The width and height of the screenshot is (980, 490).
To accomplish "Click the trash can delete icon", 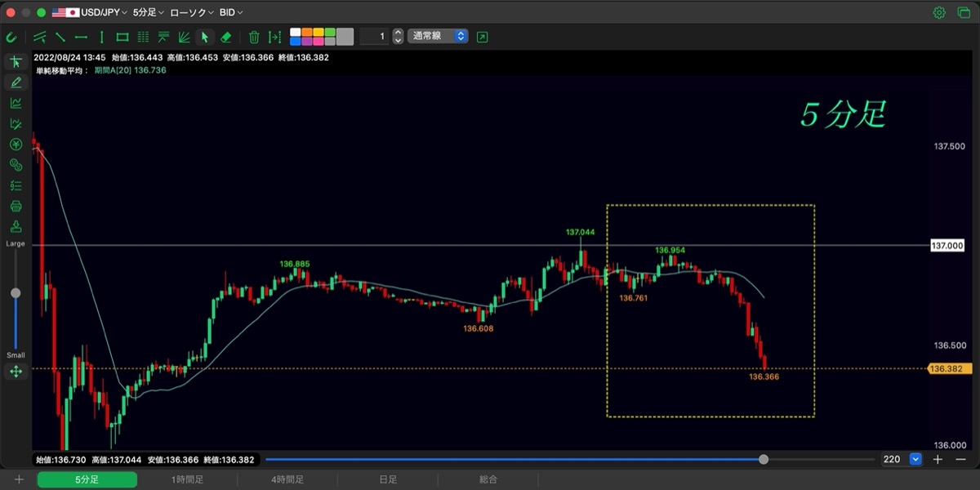I will pyautogui.click(x=254, y=37).
